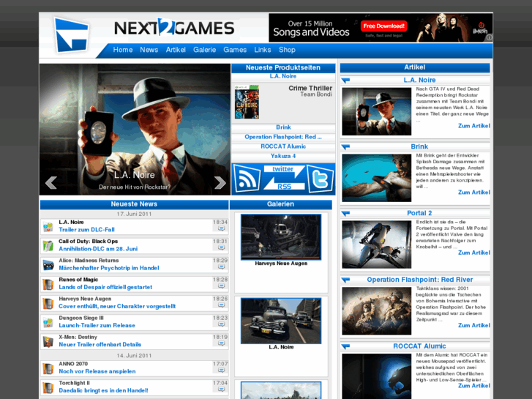Open 'Lands of Despair offiziell gestartet' link
The width and height of the screenshot is (532, 399).
tap(105, 287)
